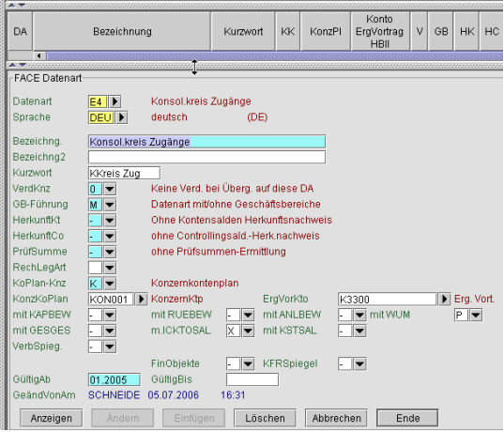The width and height of the screenshot is (504, 432).
Task: Click the Ende button
Action: [x=407, y=418]
